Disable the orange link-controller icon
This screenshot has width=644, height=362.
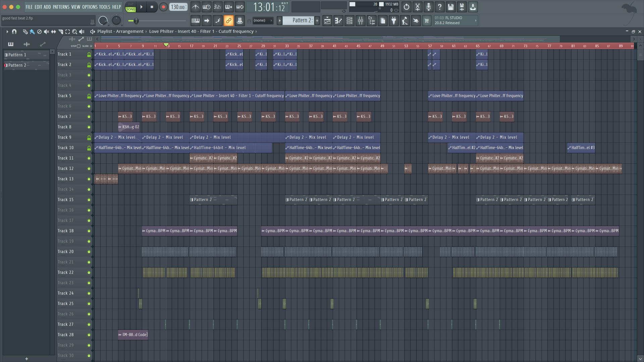click(x=229, y=21)
